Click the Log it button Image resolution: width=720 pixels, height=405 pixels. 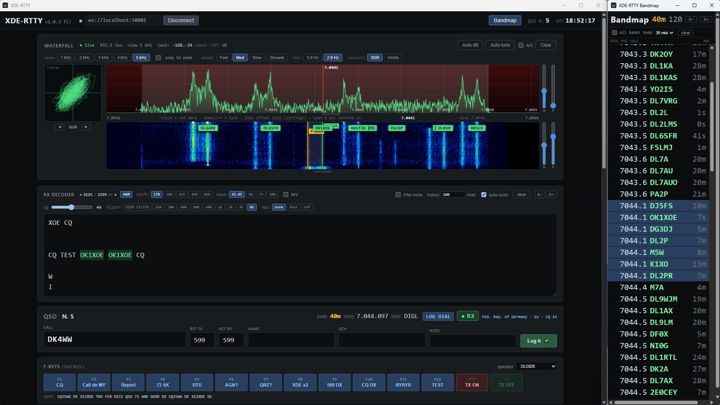click(x=538, y=341)
